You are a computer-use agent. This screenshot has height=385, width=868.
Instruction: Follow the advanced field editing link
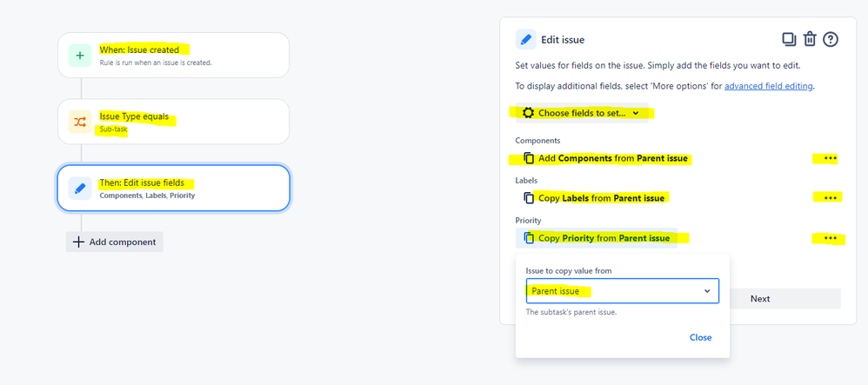(x=769, y=86)
